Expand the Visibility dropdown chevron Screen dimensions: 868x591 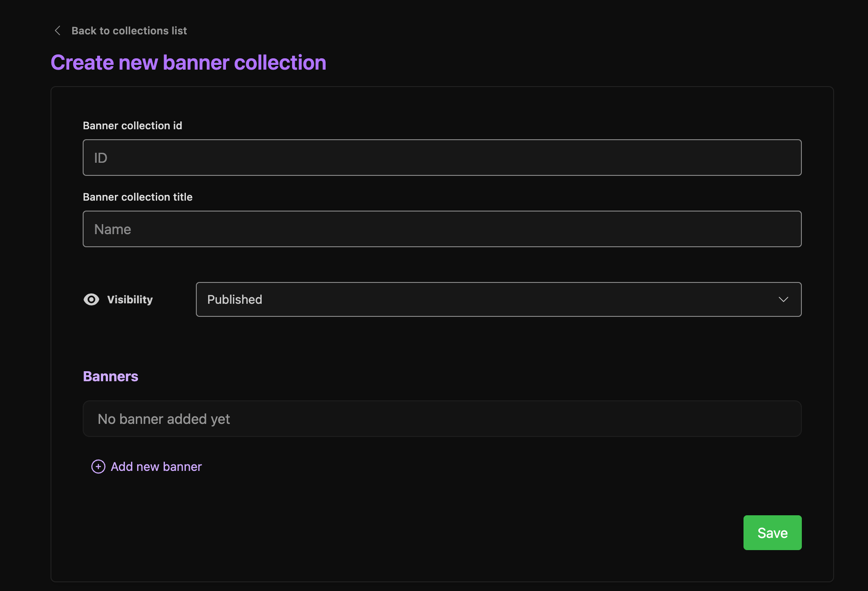coord(783,299)
